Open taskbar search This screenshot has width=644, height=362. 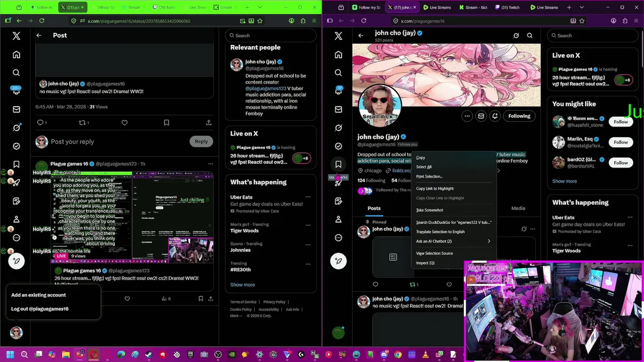click(24, 354)
